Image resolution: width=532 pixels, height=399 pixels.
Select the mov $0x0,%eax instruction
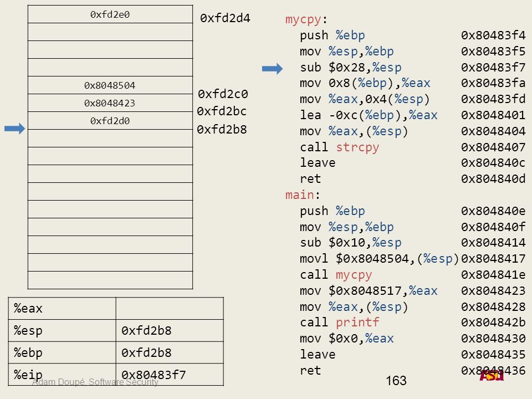[x=347, y=338]
